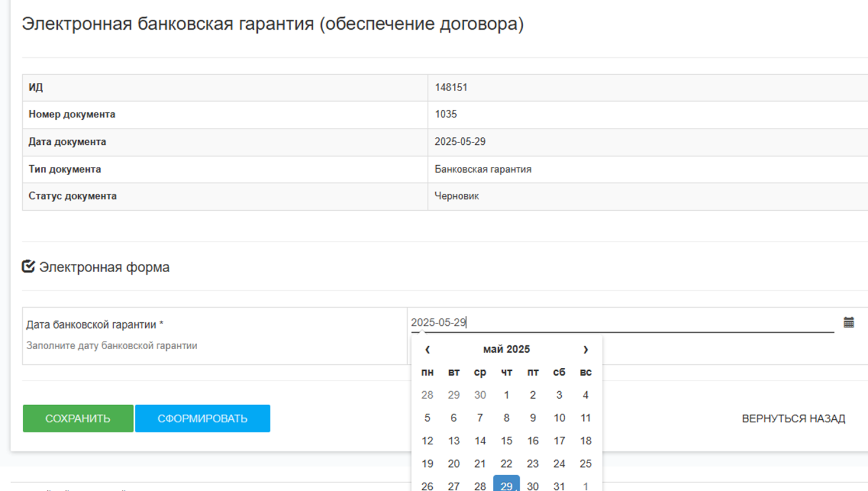Choose May 19 in the date picker

tap(427, 464)
